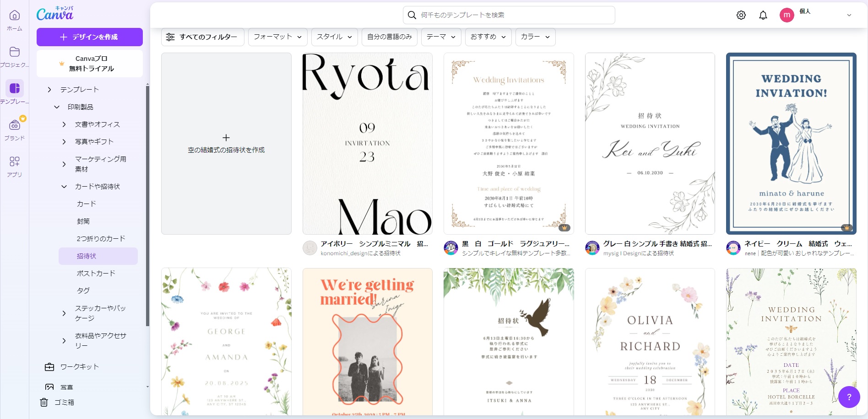Click the 写真 photo icon in sidebar
Screen dimensions: 868x419
[49, 387]
